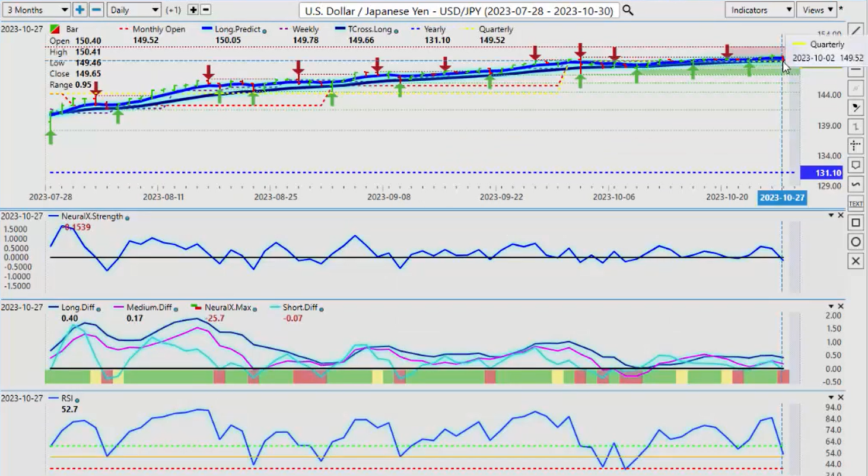868x476 pixels.
Task: Click the TCross.Long legend label
Action: pyautogui.click(x=370, y=29)
